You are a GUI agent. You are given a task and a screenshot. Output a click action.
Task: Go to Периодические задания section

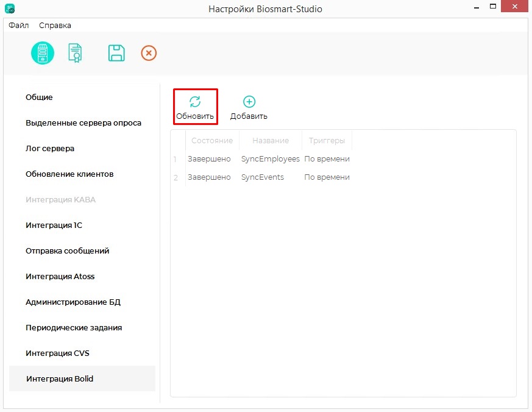coord(82,328)
